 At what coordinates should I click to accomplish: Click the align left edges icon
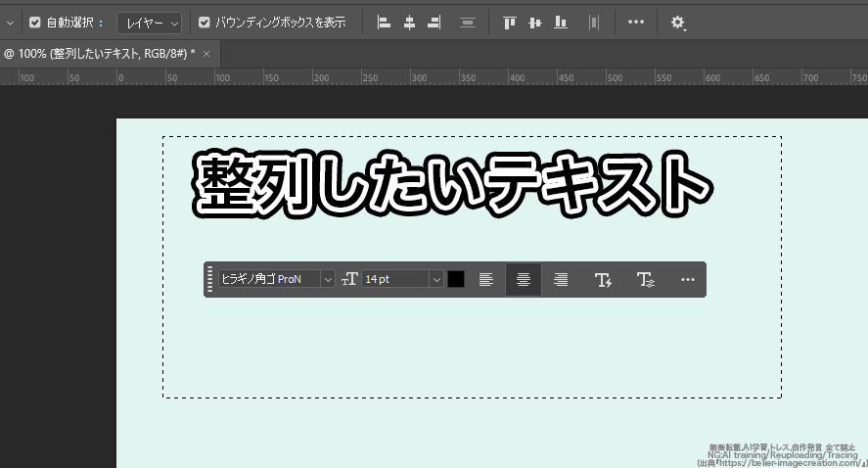click(384, 23)
